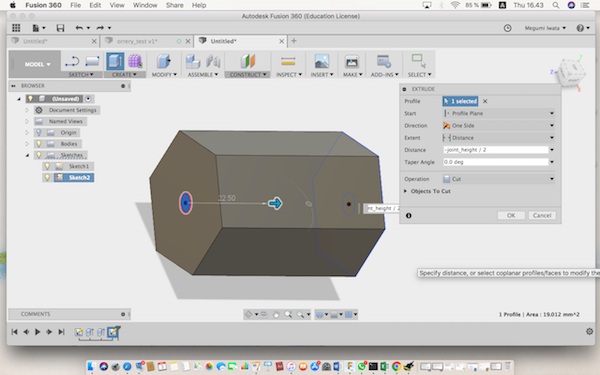Expand the Objects To Cut section

click(405, 191)
